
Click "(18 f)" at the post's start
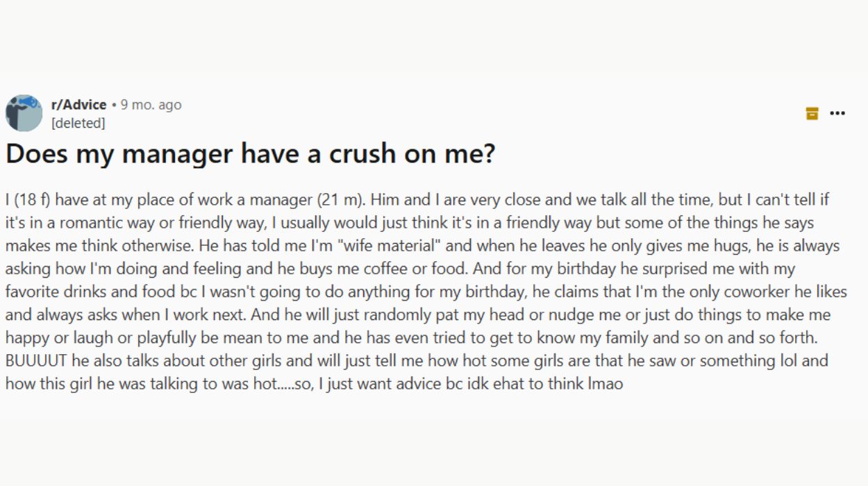point(33,200)
